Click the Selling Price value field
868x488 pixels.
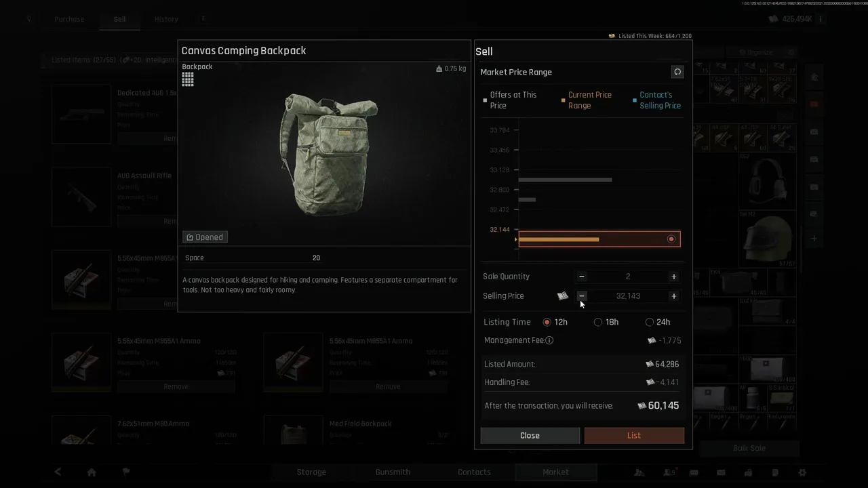point(628,296)
